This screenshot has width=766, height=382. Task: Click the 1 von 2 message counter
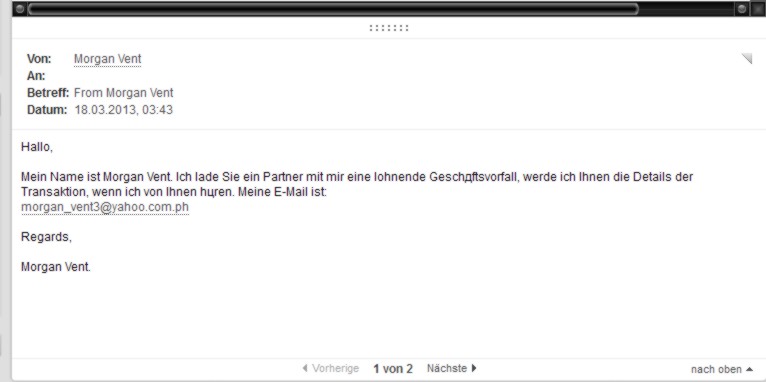(393, 369)
